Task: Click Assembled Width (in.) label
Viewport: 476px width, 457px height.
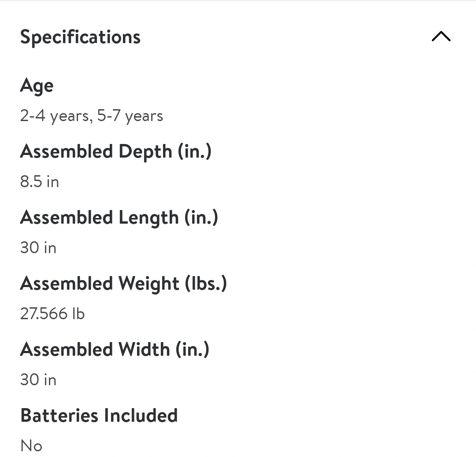Action: coord(115,349)
